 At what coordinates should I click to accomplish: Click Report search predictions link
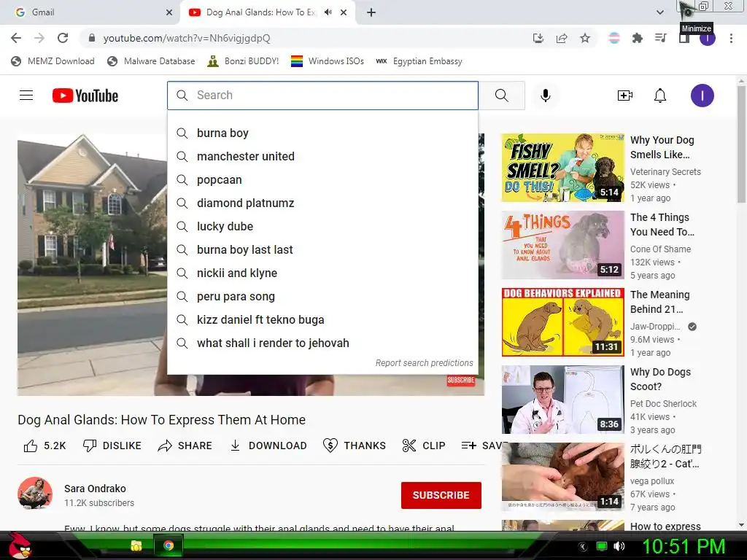click(x=424, y=363)
